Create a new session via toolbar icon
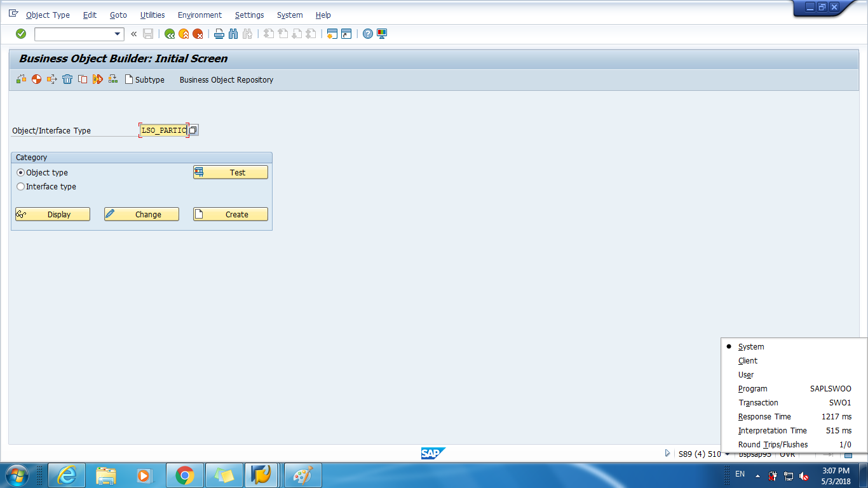The height and width of the screenshot is (488, 868). [331, 34]
